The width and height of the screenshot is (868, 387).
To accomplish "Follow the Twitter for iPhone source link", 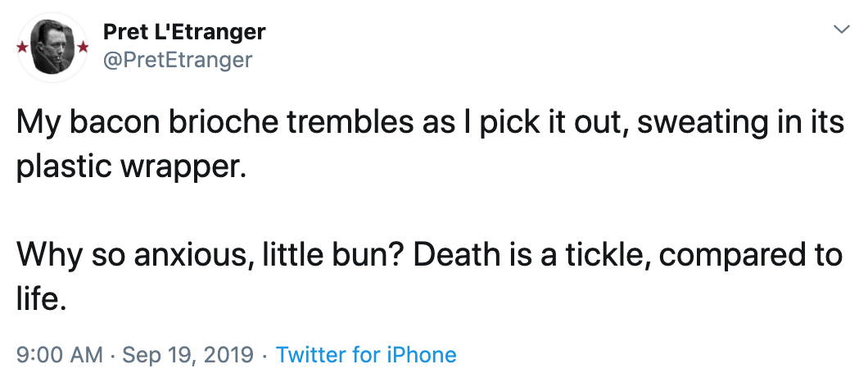I will click(366, 355).
